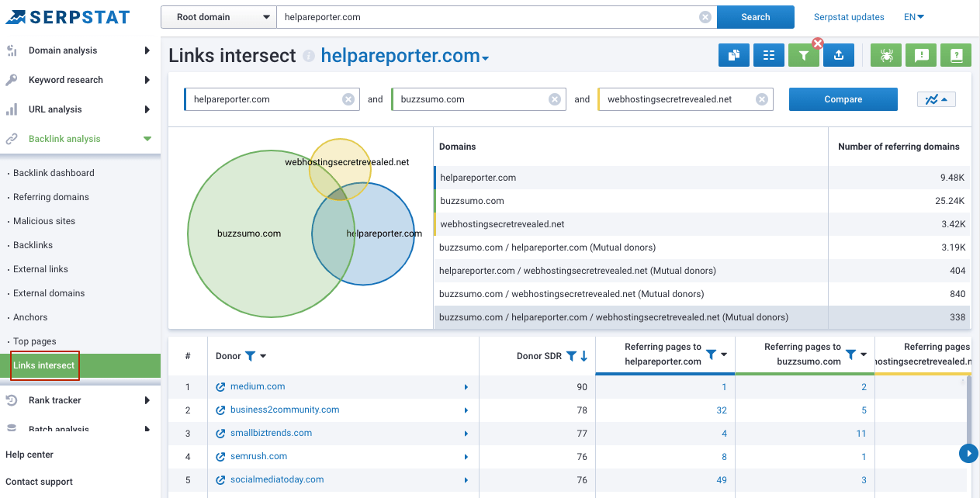Image resolution: width=980 pixels, height=498 pixels.
Task: Click the Donor column filter icon
Action: (x=250, y=356)
